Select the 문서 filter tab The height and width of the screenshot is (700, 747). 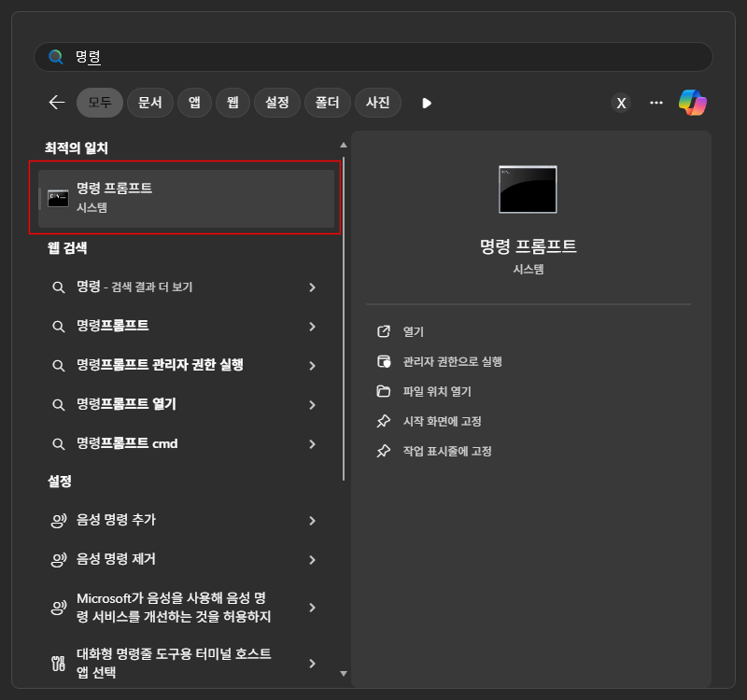(x=149, y=103)
